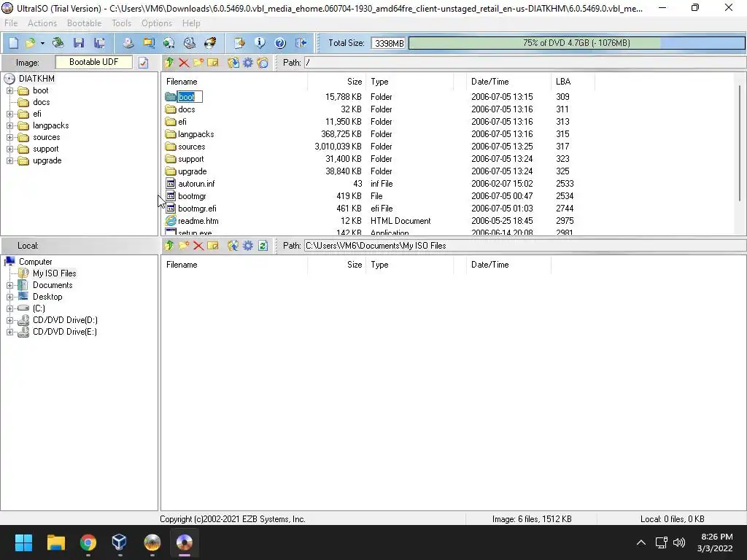This screenshot has height=560, width=747.
Task: Expand the sources folder tree node
Action: (9, 137)
